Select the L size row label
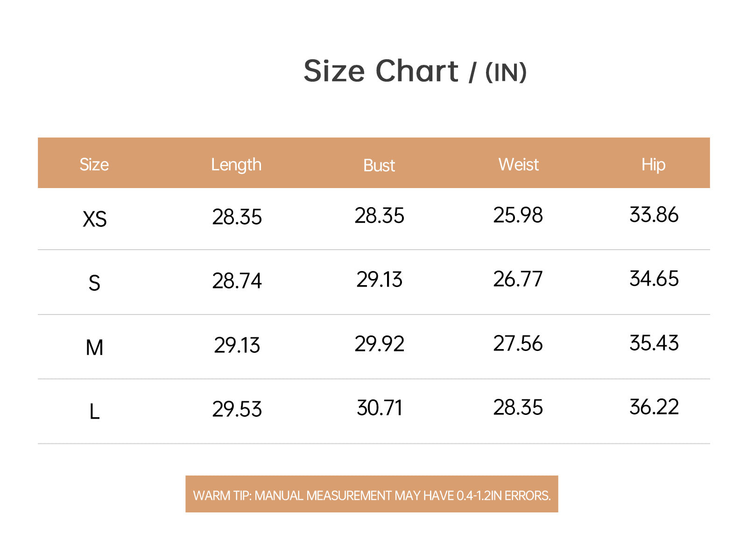Screen dimensions: 747x560 coord(94,412)
